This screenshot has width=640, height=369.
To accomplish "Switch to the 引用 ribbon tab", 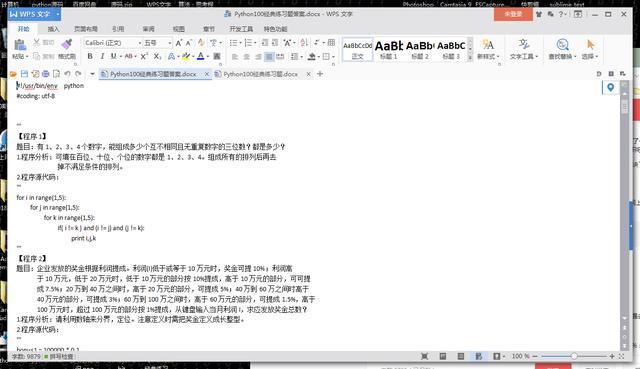I will coord(118,29).
